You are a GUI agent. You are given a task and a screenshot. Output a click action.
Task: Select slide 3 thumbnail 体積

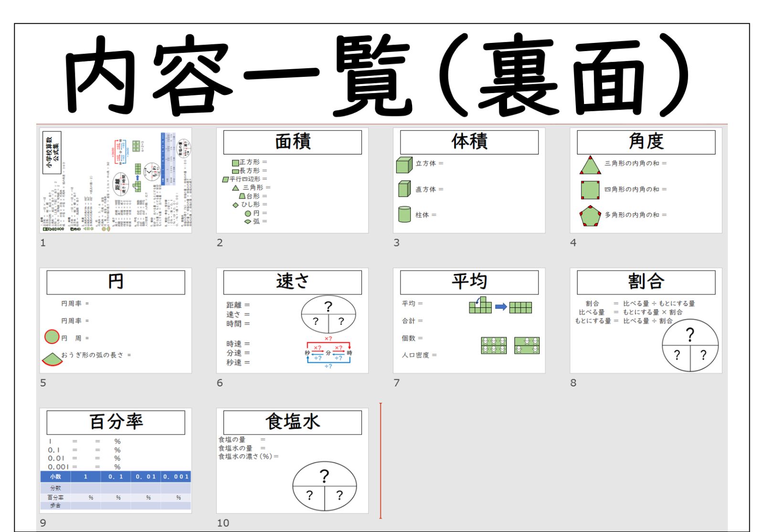pyautogui.click(x=469, y=180)
